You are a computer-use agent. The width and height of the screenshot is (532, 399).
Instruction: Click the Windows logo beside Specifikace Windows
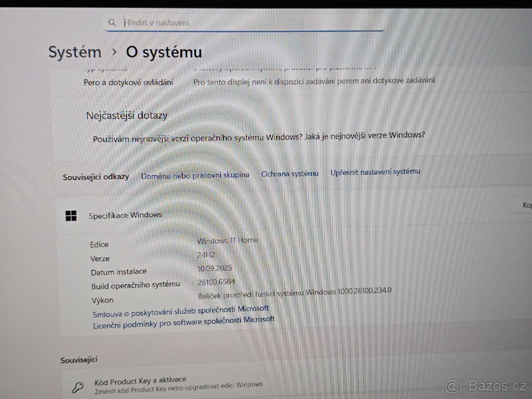pos(70,216)
